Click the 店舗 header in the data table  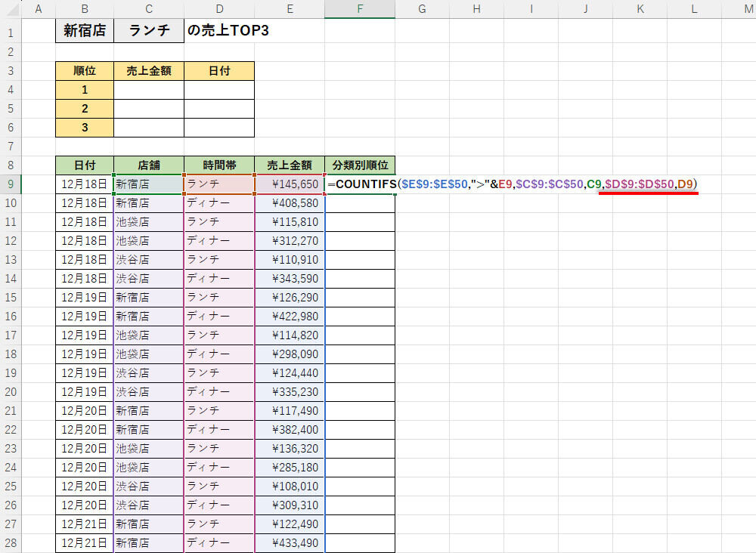pyautogui.click(x=149, y=165)
